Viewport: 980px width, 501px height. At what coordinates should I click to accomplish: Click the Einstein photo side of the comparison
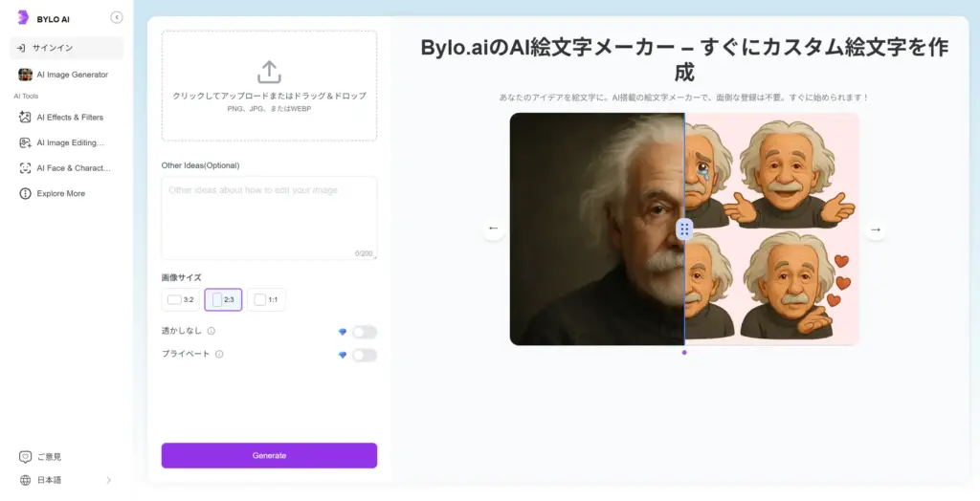point(597,229)
